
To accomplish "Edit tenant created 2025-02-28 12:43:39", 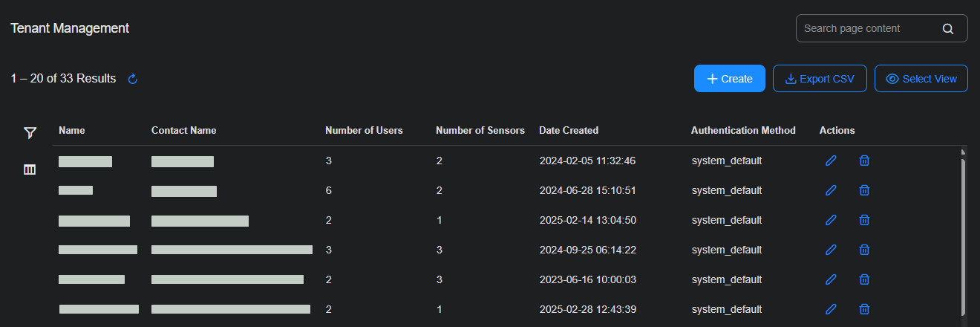I will click(x=831, y=309).
